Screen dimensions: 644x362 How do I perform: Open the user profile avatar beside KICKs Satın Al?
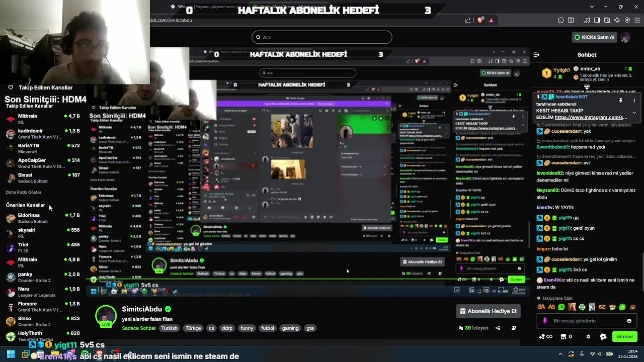click(625, 38)
